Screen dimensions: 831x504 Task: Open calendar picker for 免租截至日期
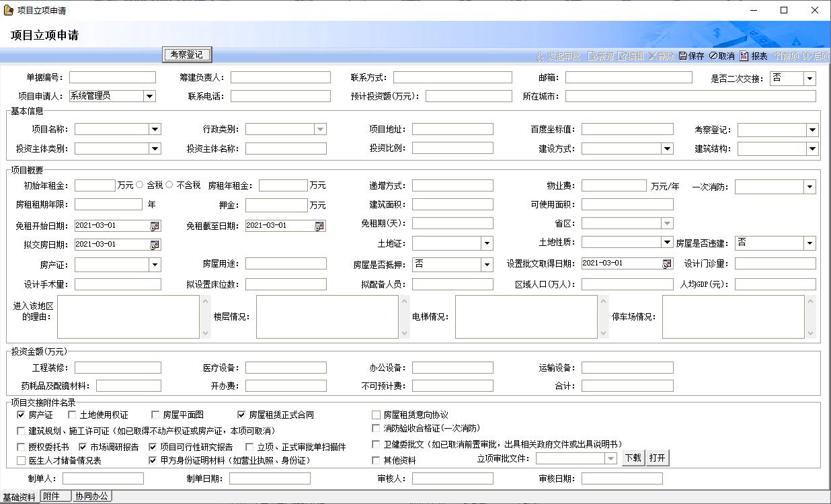[319, 226]
